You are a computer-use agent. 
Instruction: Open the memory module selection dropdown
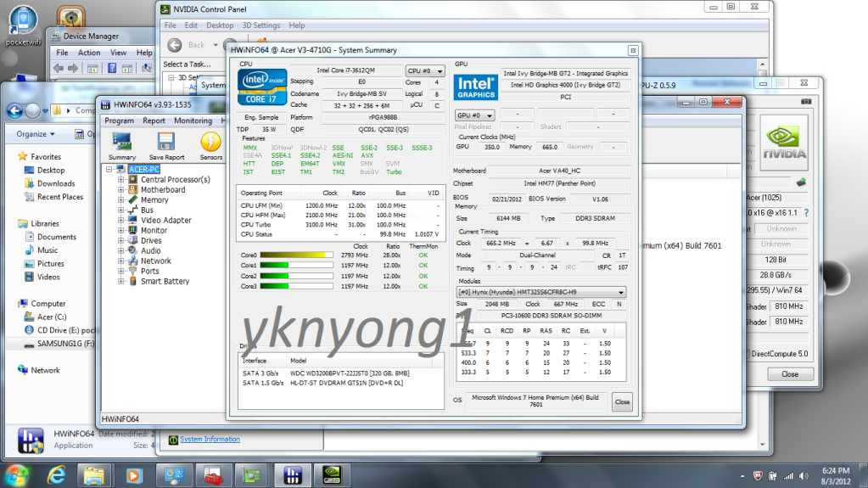point(540,292)
